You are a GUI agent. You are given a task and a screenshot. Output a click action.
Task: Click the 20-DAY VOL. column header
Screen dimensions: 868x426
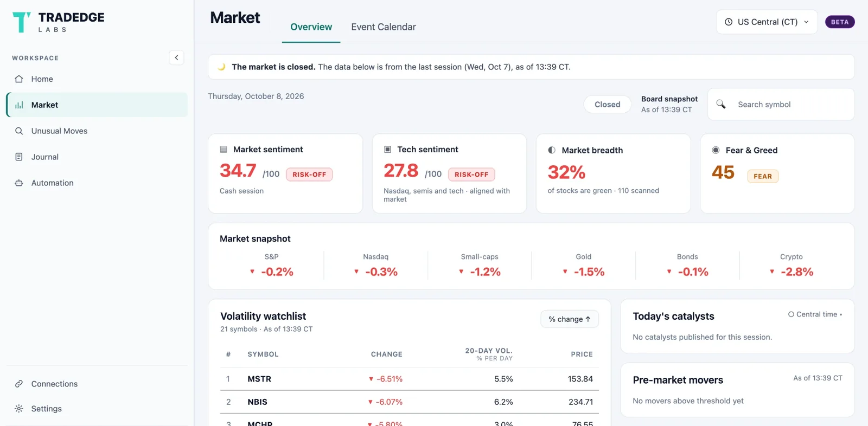click(x=489, y=354)
